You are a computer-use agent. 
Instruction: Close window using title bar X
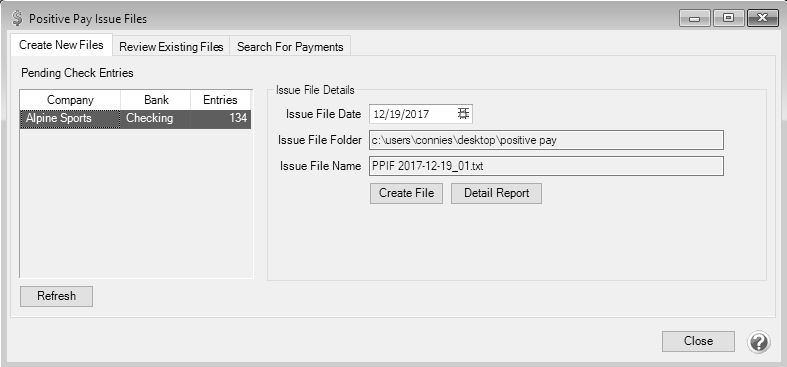pyautogui.click(x=763, y=19)
